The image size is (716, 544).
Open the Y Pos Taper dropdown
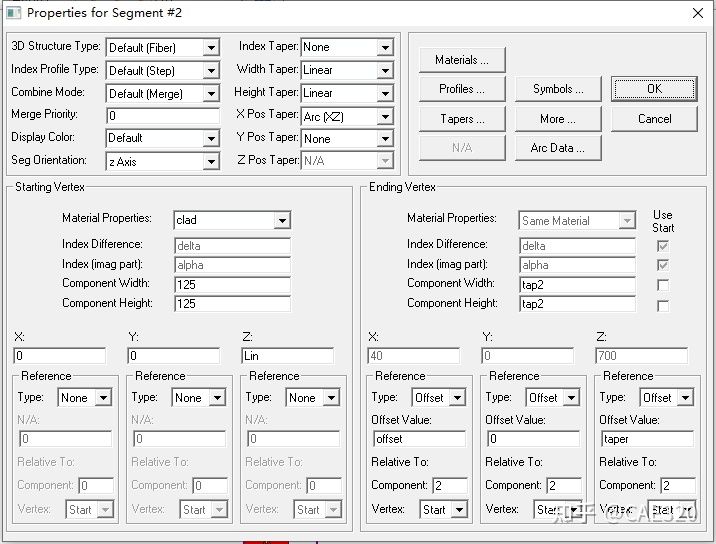pos(347,138)
